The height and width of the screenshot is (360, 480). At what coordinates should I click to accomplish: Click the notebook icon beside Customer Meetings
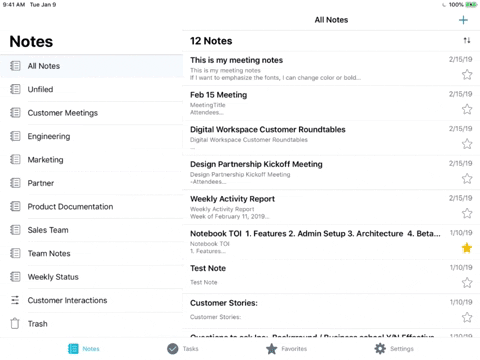pos(15,113)
